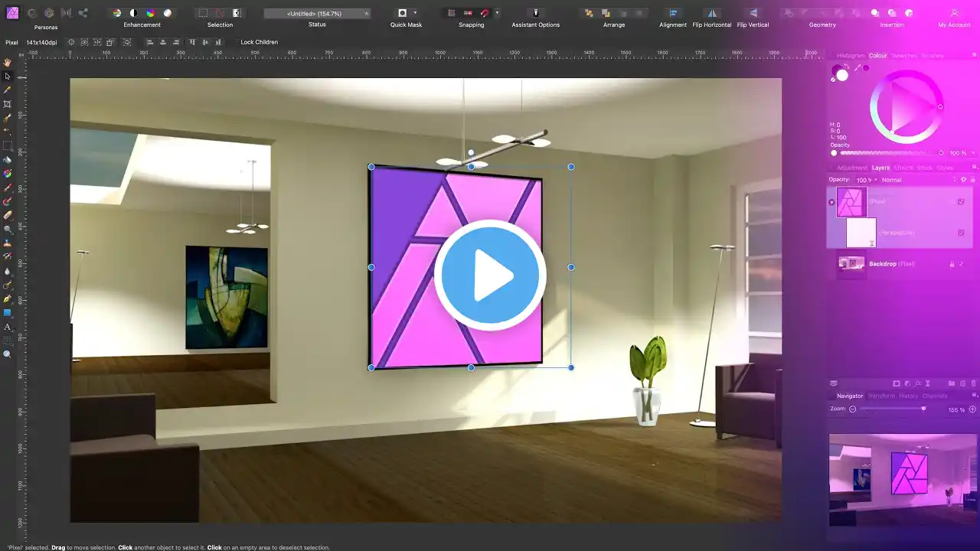980x551 pixels.
Task: Click the Invert Selection icon
Action: [x=237, y=13]
